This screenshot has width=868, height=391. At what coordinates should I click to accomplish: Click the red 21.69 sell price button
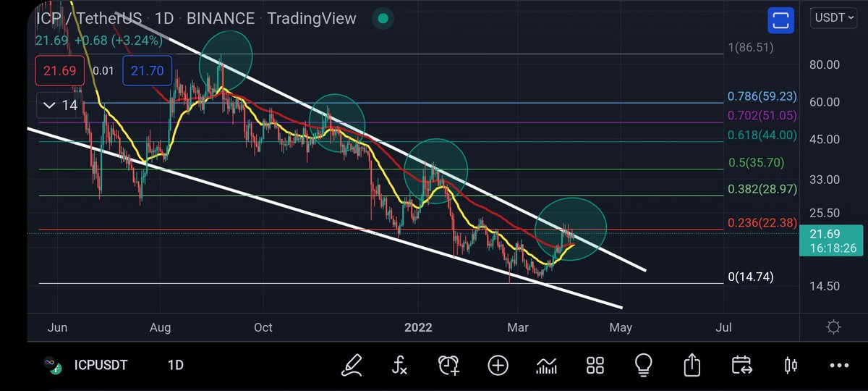point(60,70)
